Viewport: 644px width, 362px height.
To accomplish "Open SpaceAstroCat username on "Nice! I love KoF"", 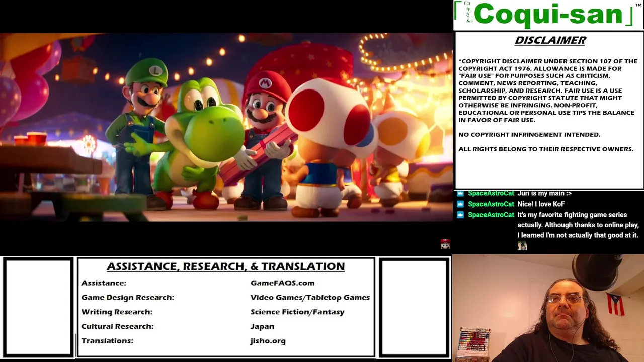I will (491, 204).
